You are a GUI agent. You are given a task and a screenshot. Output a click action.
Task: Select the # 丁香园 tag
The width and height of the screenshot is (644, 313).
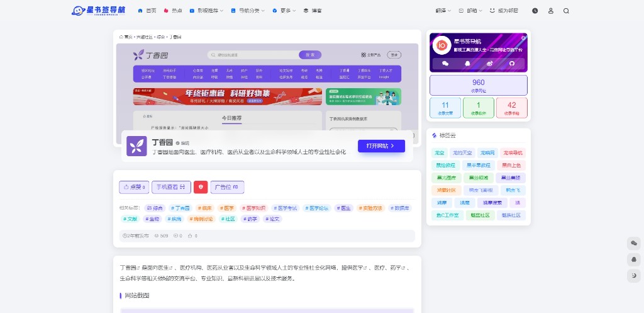coord(180,208)
